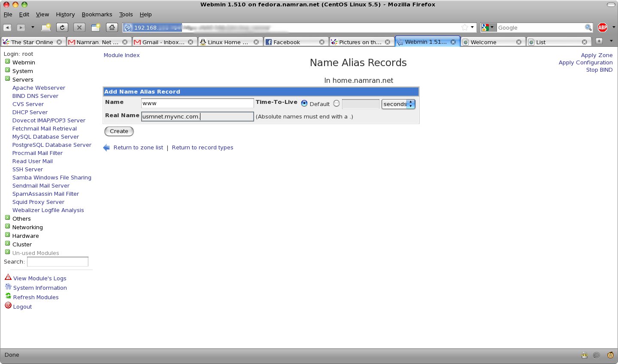This screenshot has width=618, height=364.
Task: Select the Default Time-To-Live radio button
Action: (304, 103)
